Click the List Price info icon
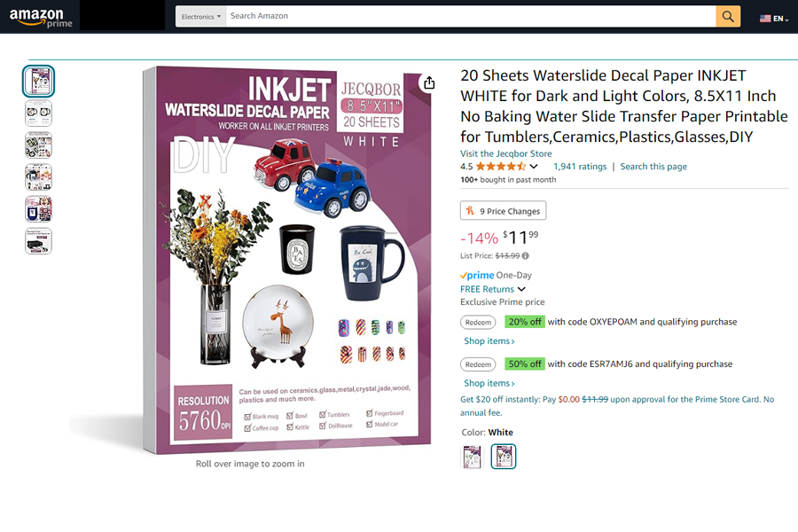 (525, 256)
